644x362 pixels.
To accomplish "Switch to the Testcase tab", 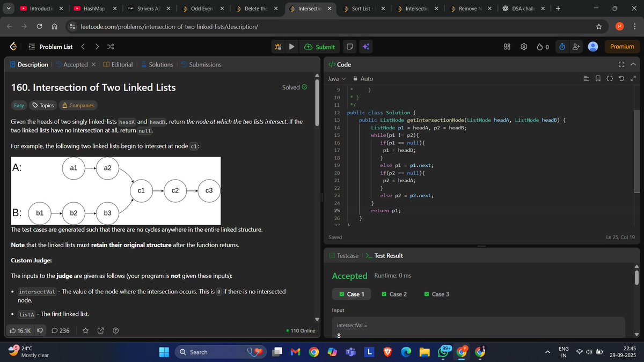I will 344,256.
